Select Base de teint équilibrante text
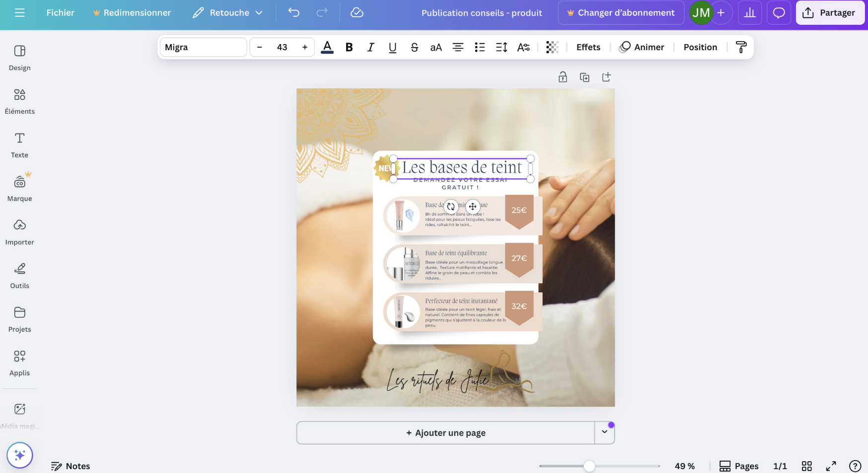 tap(456, 253)
